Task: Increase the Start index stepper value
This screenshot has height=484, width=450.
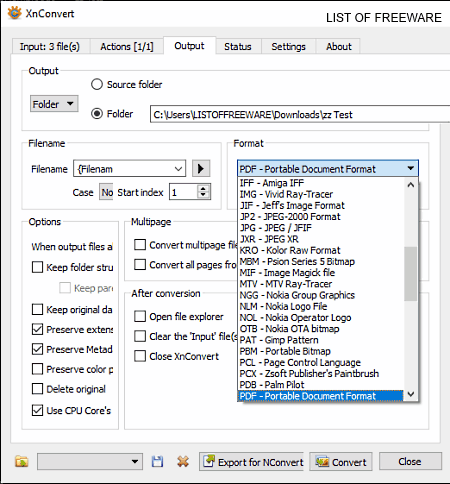Action: tap(203, 188)
